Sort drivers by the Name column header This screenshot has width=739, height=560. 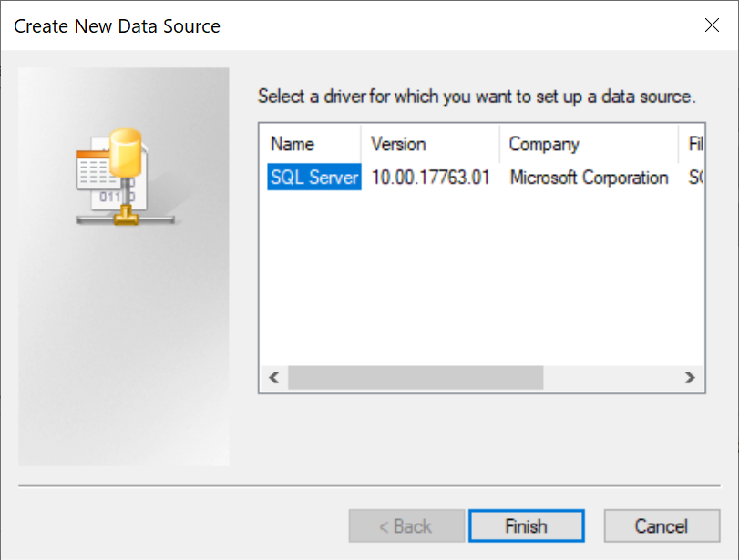tap(311, 144)
